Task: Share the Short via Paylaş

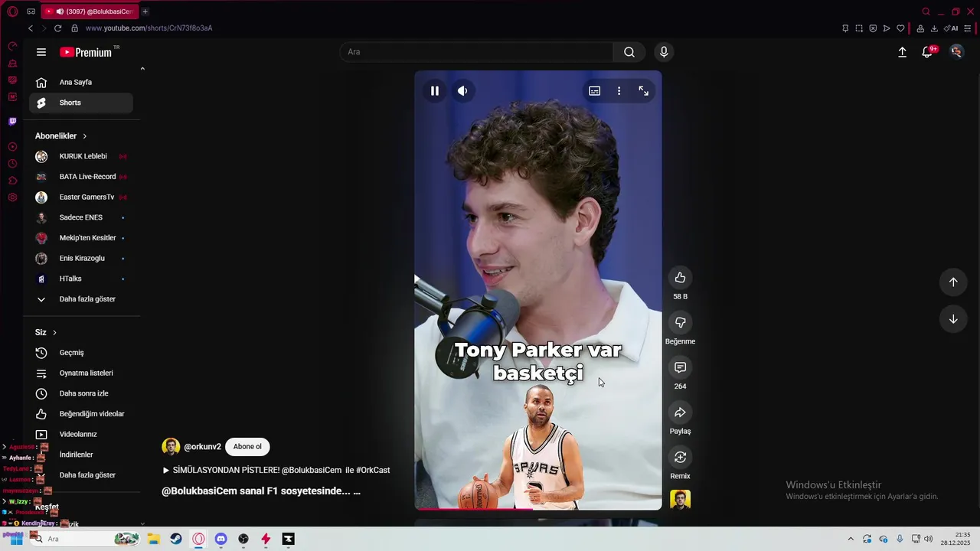Action: pyautogui.click(x=680, y=412)
